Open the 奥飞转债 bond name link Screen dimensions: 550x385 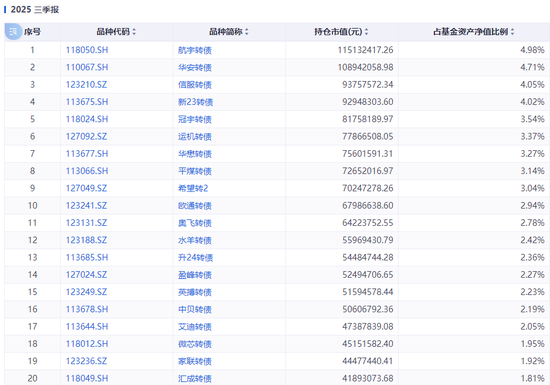pyautogui.click(x=195, y=223)
